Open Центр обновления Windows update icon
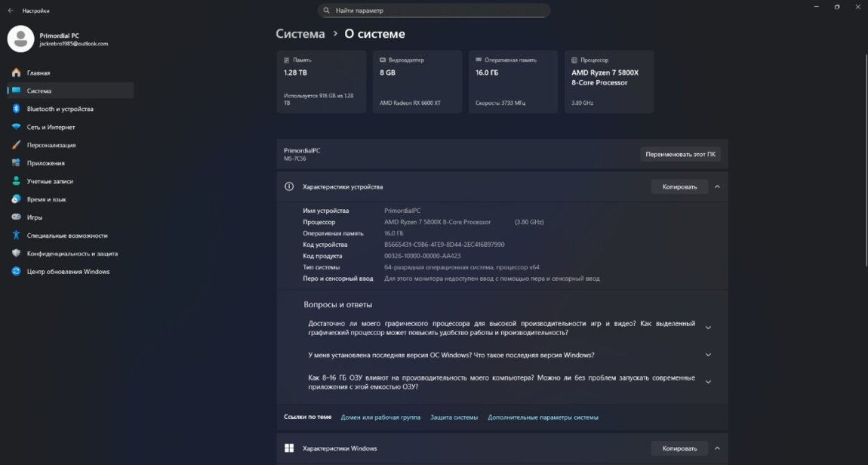The width and height of the screenshot is (868, 465). pyautogui.click(x=16, y=272)
